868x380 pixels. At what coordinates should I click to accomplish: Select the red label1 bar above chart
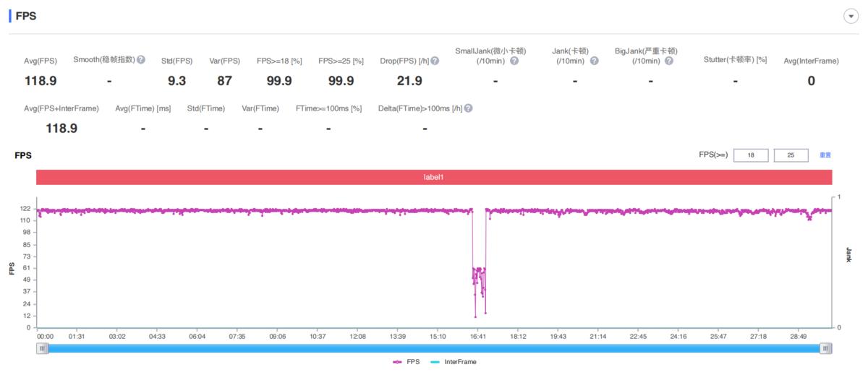(x=434, y=177)
